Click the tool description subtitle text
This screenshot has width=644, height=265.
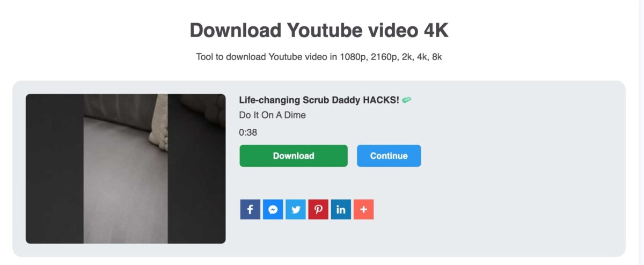click(319, 57)
